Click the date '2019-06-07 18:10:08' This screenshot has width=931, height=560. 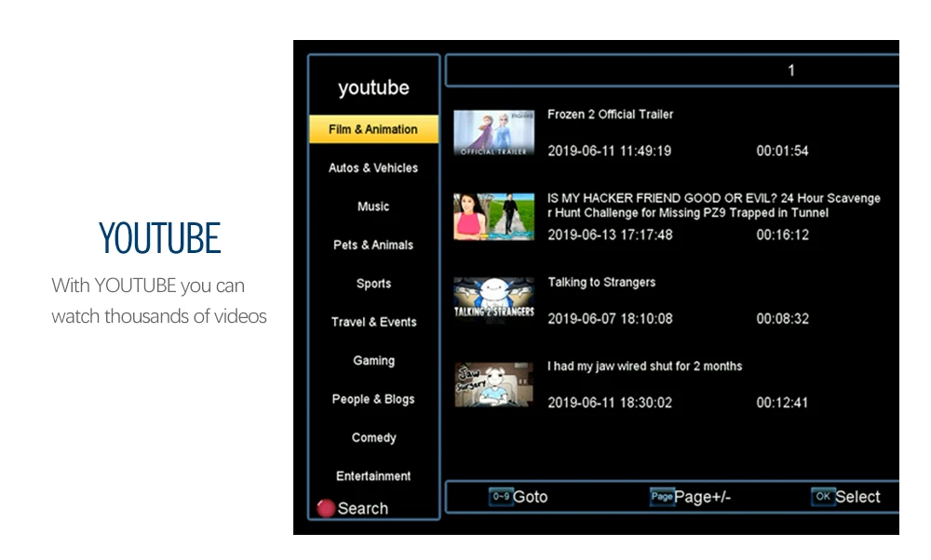(610, 318)
